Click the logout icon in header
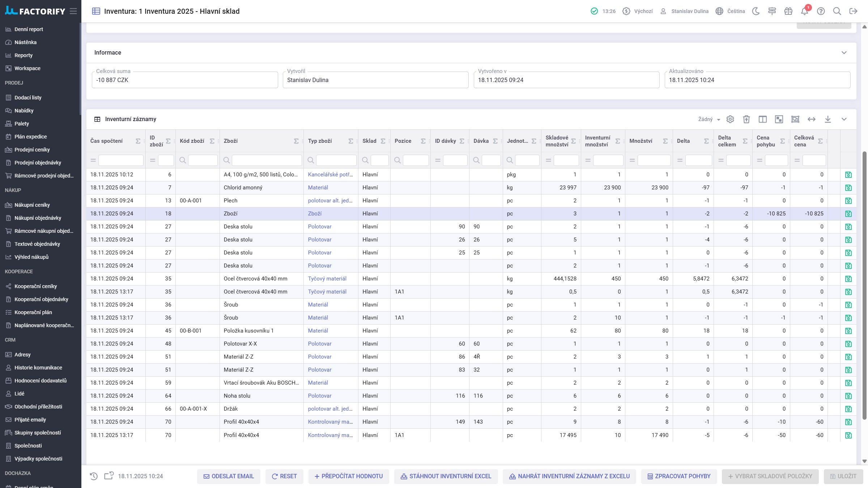 (853, 11)
